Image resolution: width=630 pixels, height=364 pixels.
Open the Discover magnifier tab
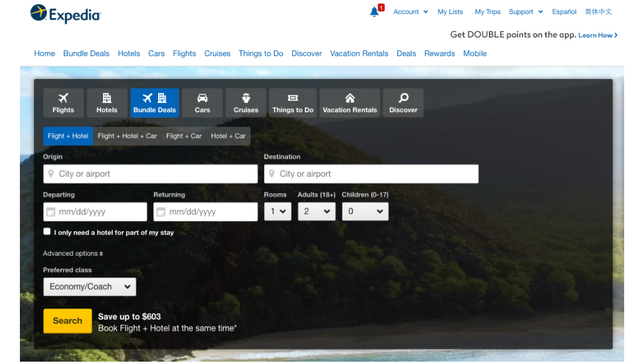(403, 103)
